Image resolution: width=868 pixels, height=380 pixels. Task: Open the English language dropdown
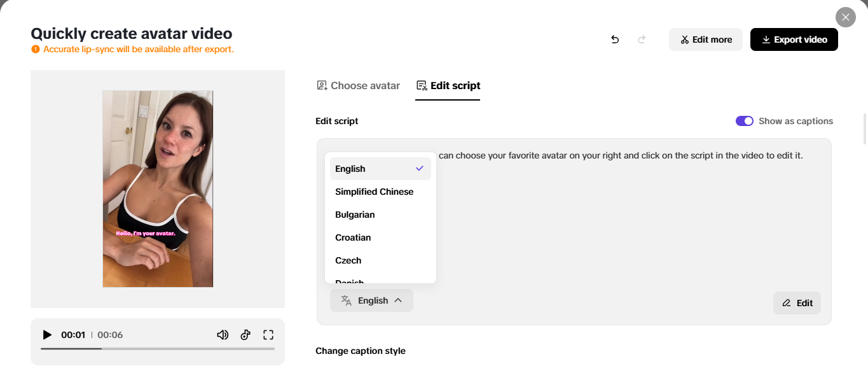pyautogui.click(x=371, y=300)
